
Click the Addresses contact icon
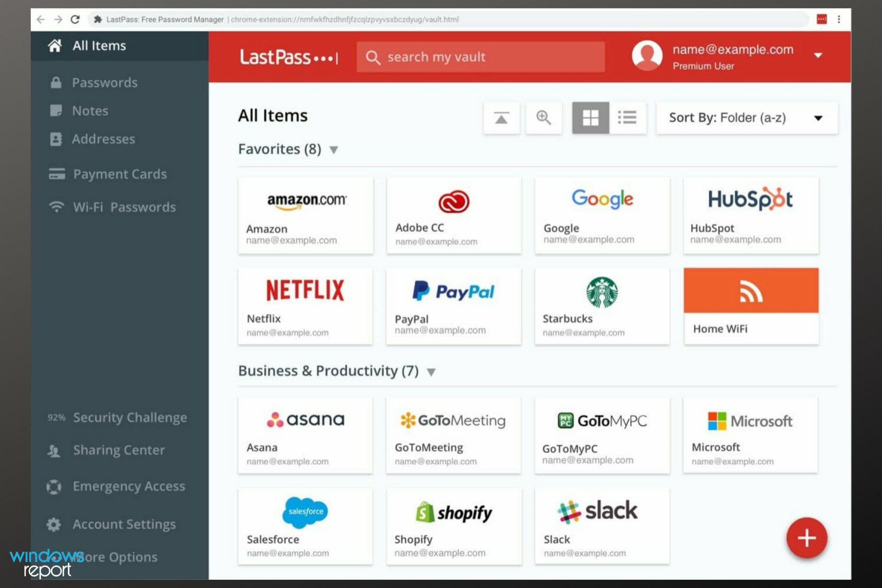pos(56,139)
